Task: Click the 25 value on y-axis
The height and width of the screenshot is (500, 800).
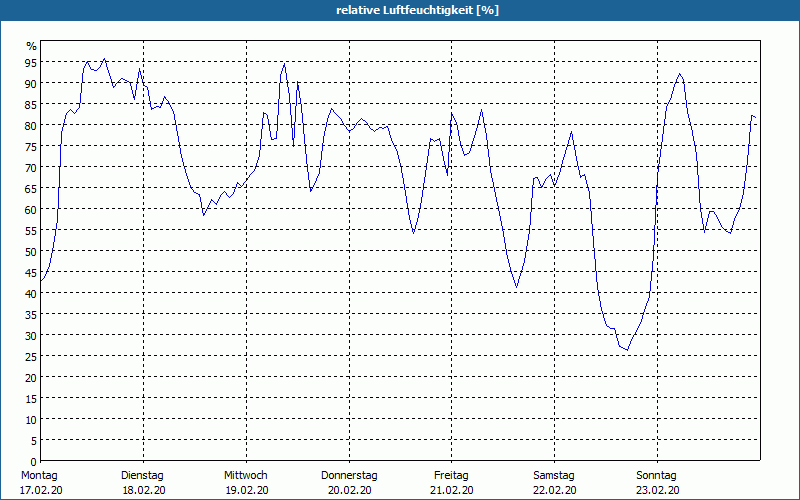Action: pyautogui.click(x=31, y=357)
